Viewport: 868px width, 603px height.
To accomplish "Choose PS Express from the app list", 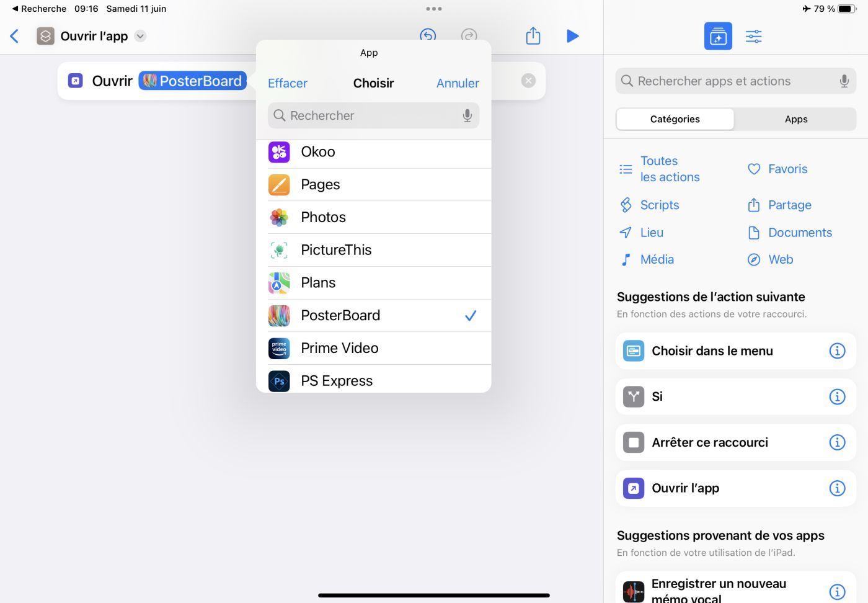I will [x=373, y=380].
